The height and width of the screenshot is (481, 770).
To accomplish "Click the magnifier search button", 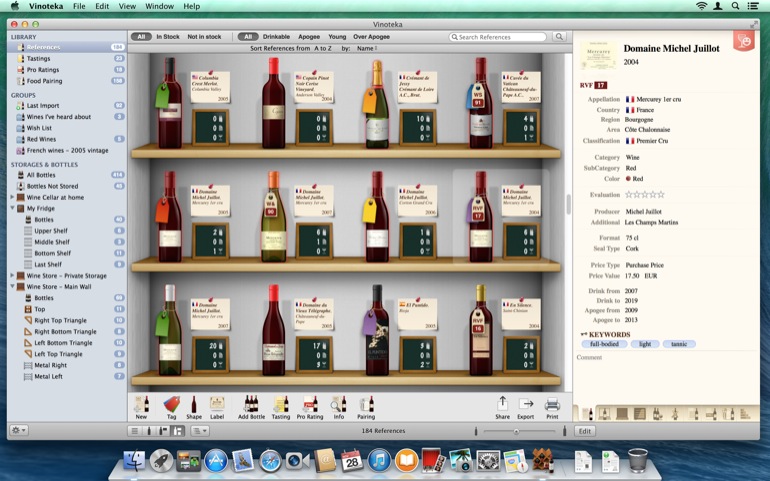I will point(559,36).
